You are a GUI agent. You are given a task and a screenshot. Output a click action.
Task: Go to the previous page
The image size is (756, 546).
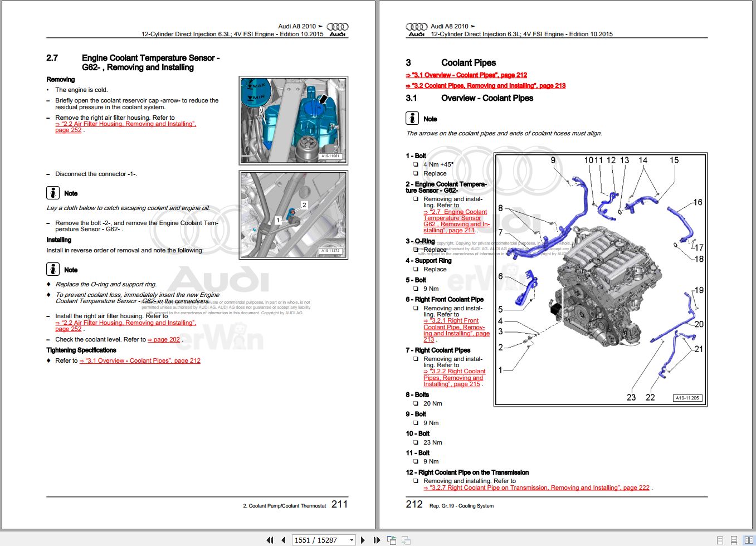283,540
